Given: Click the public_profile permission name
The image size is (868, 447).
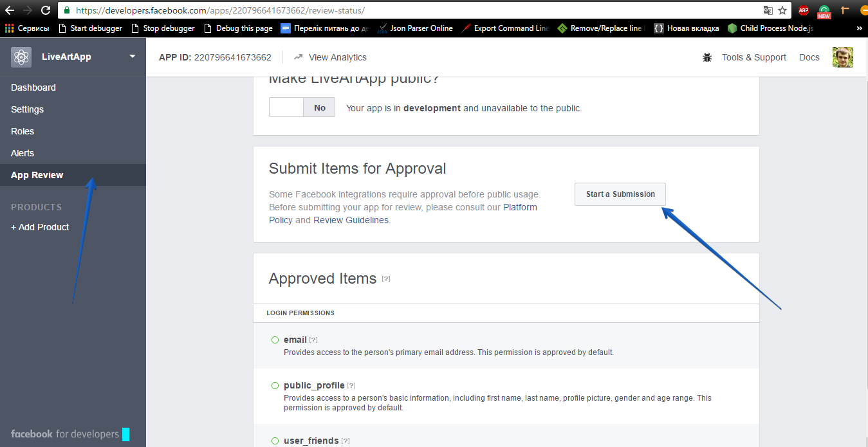Looking at the screenshot, I should point(314,385).
